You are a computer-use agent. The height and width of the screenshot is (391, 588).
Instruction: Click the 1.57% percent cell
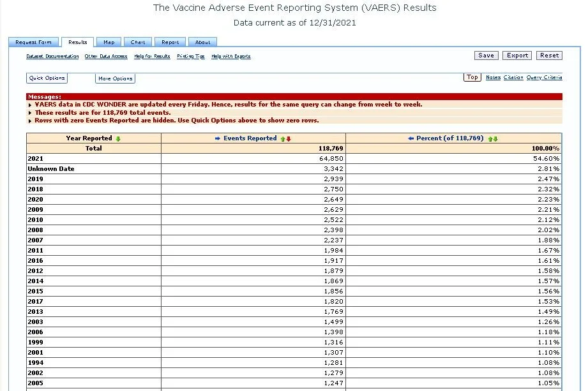(x=548, y=281)
